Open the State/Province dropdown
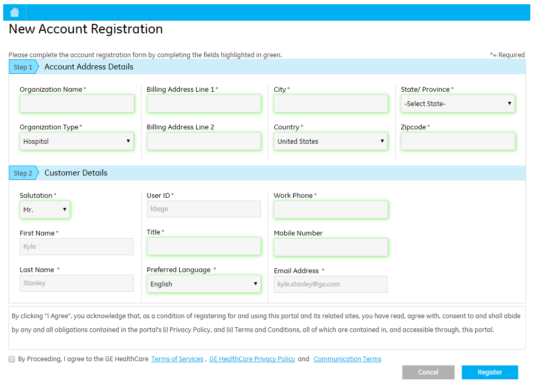The image size is (534, 392). point(458,104)
